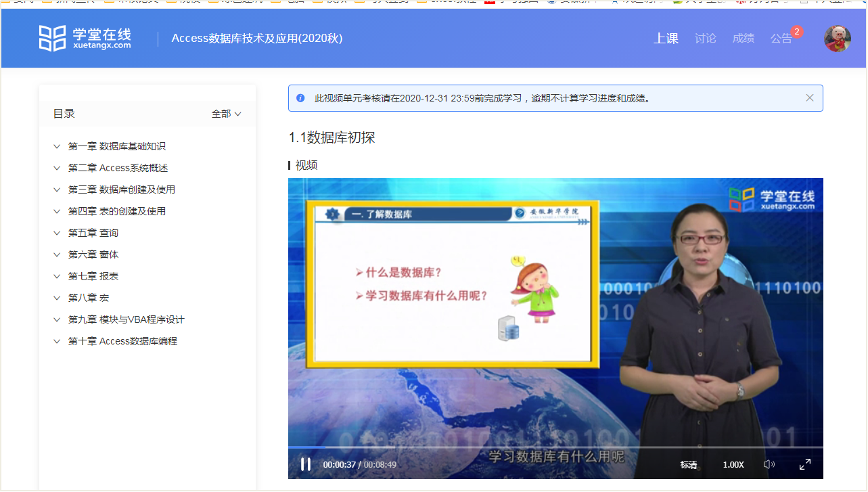Mute the video volume speaker icon
The width and height of the screenshot is (868, 492).
[x=769, y=464]
